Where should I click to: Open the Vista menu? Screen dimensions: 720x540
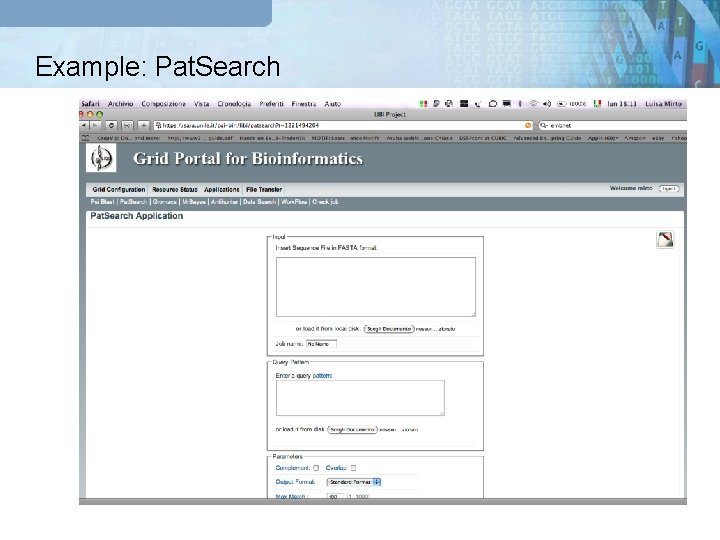pos(202,104)
